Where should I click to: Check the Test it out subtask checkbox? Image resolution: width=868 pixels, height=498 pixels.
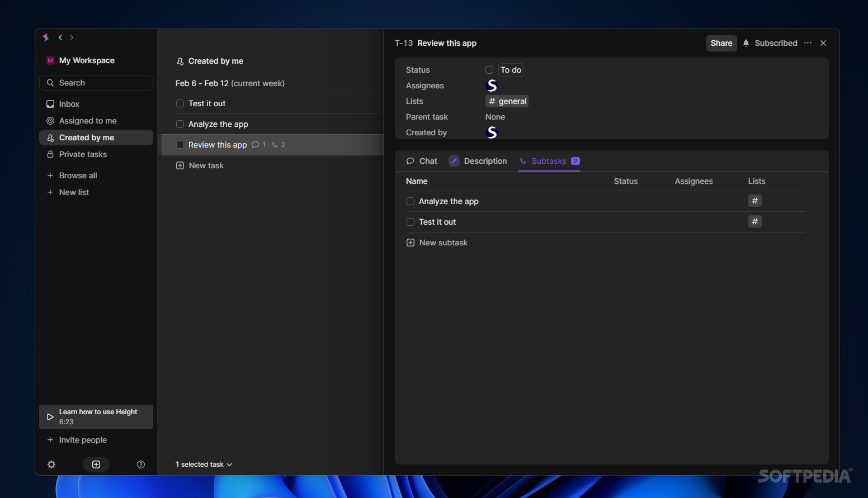click(x=411, y=222)
